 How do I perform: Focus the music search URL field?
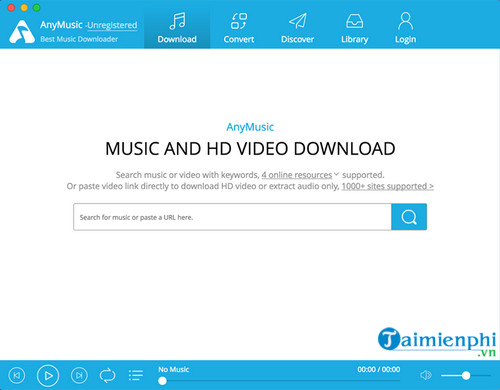point(232,217)
